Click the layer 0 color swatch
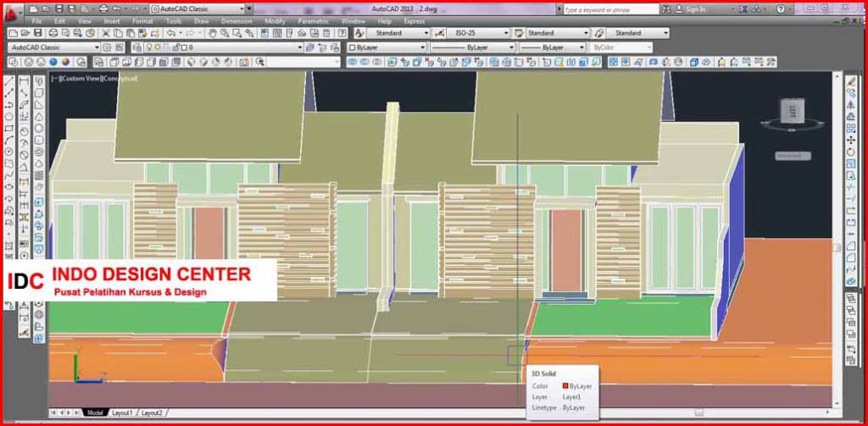This screenshot has height=426, width=868. [x=184, y=47]
